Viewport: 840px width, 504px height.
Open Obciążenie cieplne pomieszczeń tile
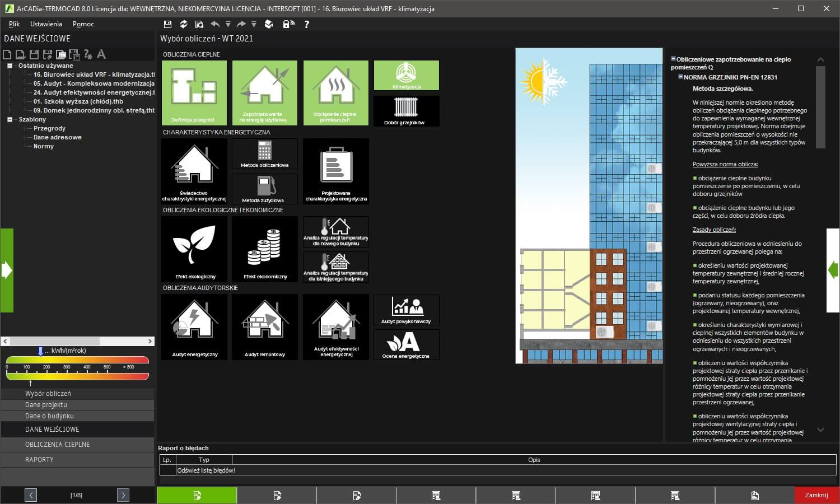pos(336,92)
